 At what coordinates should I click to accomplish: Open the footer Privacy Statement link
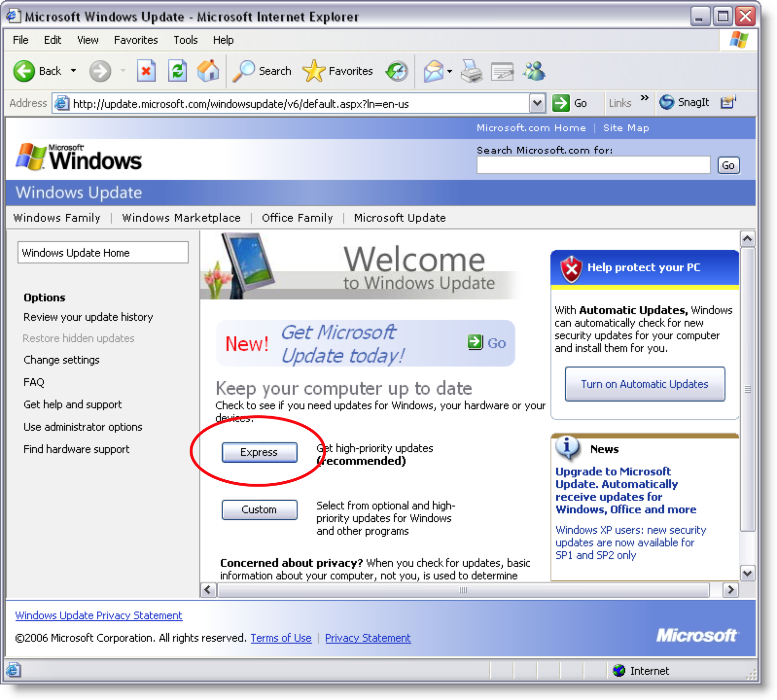point(368,638)
